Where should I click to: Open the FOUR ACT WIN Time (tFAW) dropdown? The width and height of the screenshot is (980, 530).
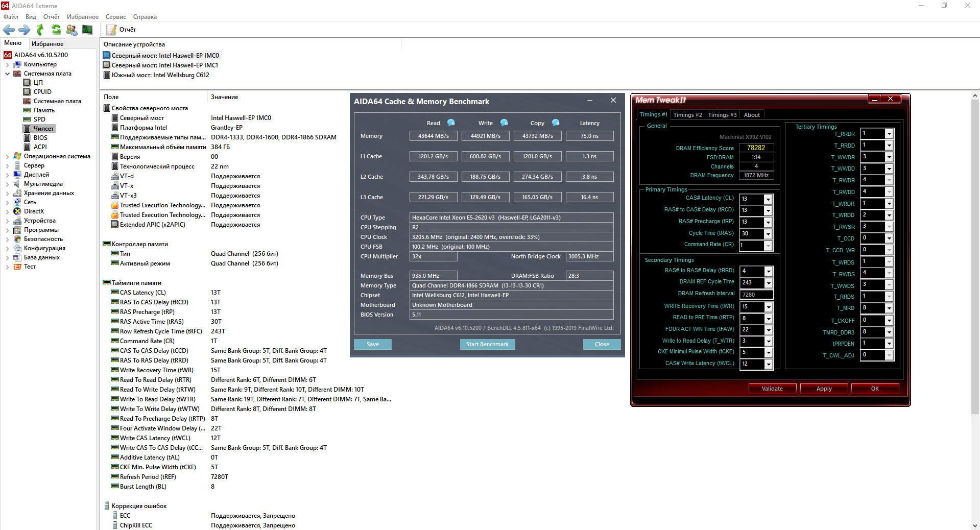point(768,330)
